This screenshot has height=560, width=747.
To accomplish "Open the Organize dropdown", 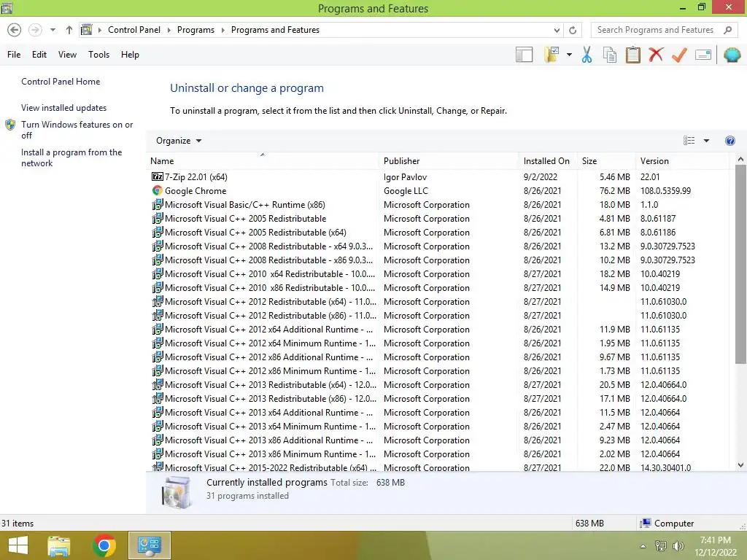I will pos(178,141).
